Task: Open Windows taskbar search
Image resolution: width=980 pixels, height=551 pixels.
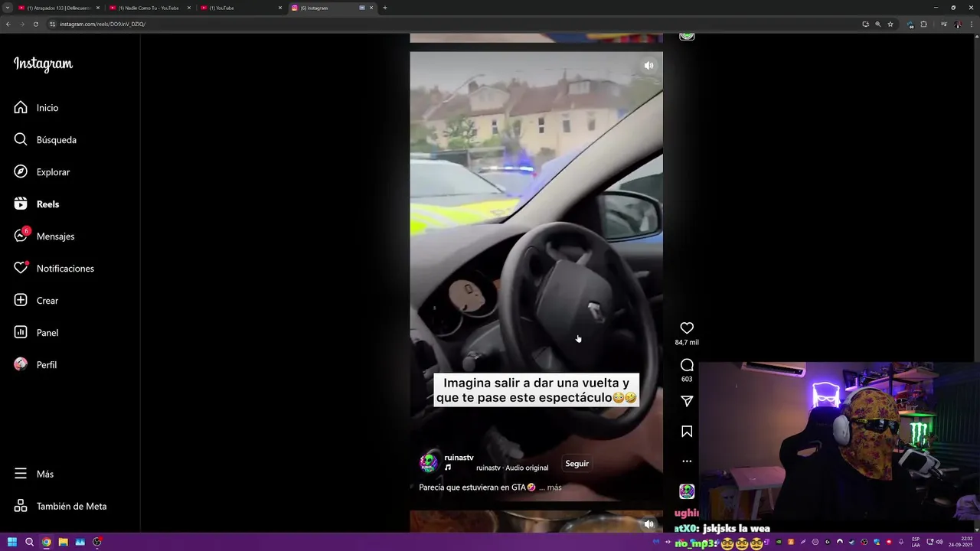Action: (x=29, y=542)
